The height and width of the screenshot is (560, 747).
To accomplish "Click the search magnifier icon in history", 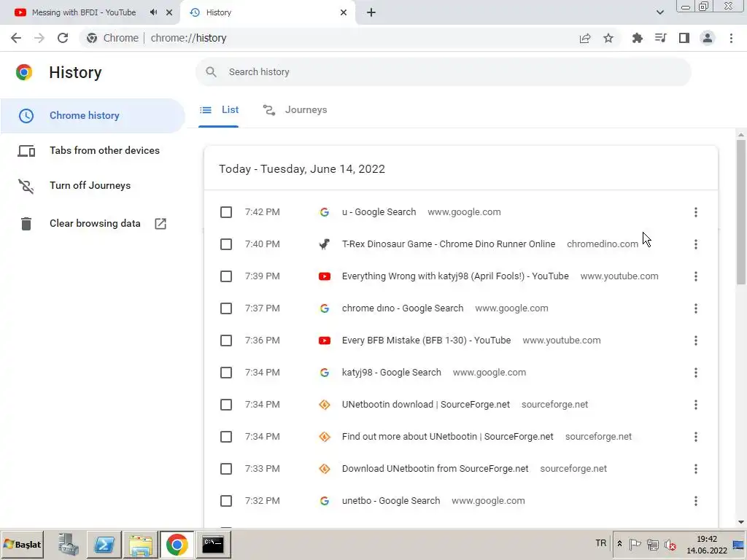I will (211, 72).
